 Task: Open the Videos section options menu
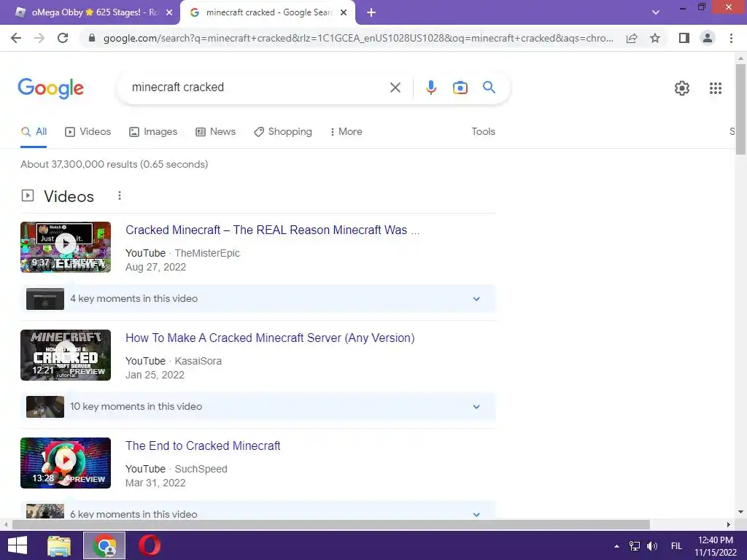click(x=120, y=195)
